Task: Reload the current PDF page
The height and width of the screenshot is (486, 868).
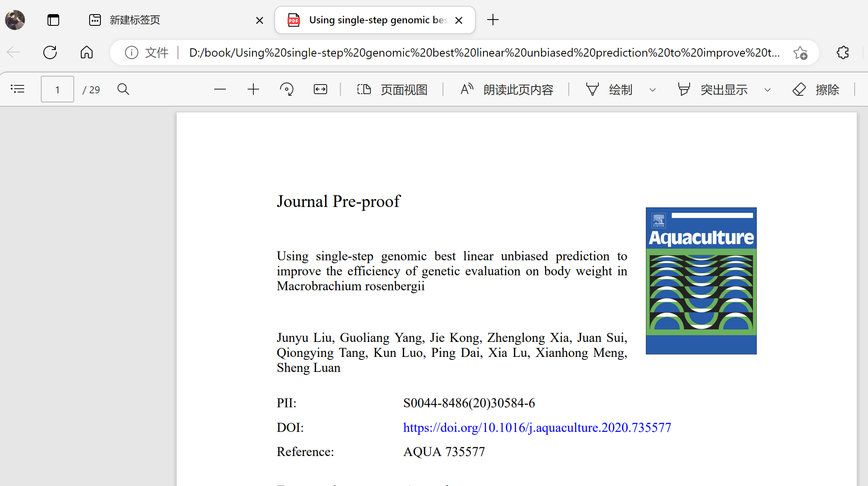Action: (50, 52)
